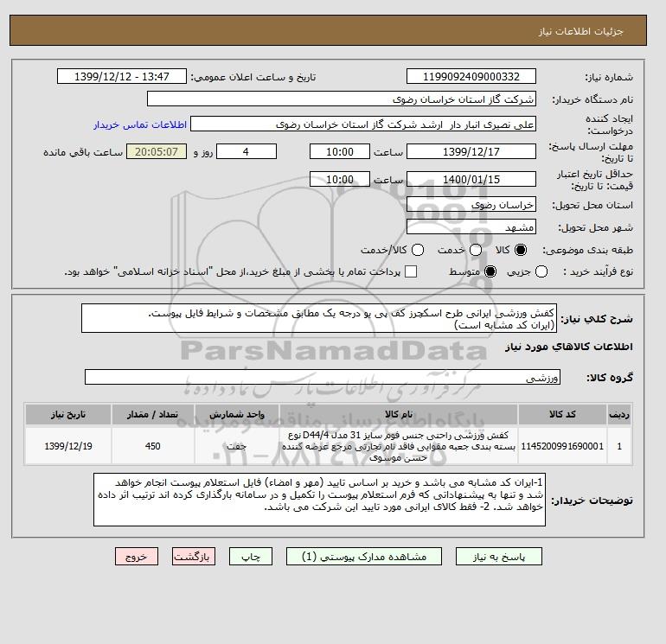
Task: Select the کالا/خدمت radio button
Action: [x=418, y=250]
